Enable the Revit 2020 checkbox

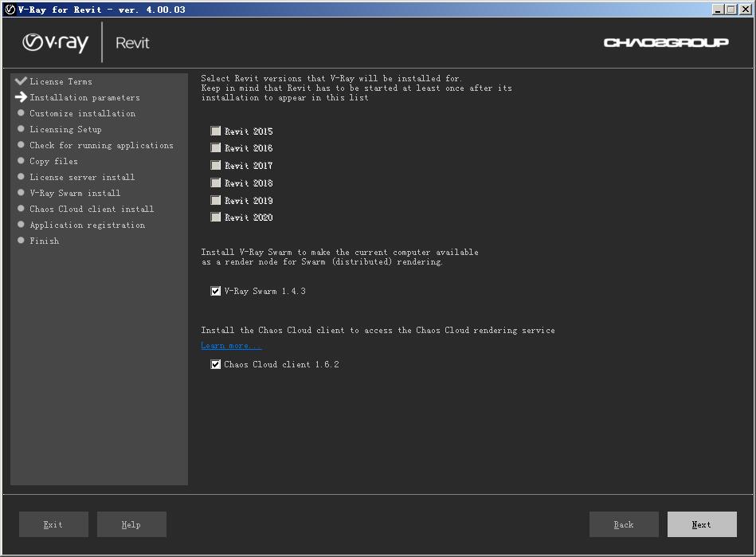click(216, 217)
